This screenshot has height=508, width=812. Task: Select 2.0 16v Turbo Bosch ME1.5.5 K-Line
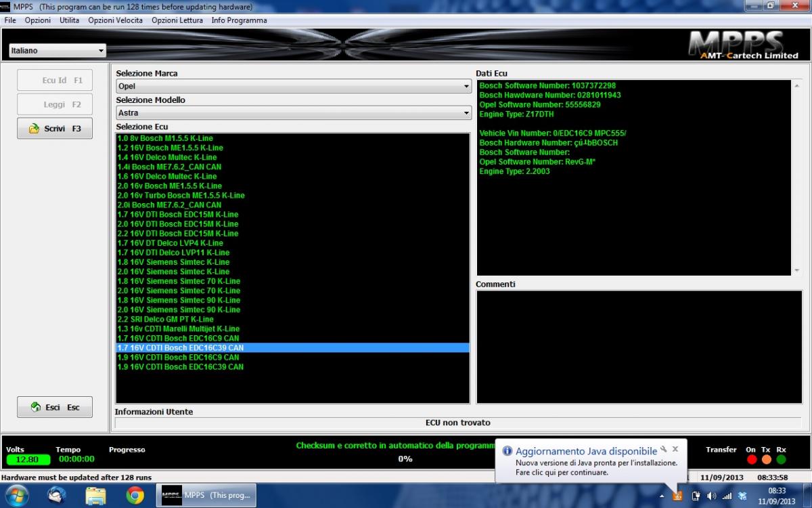click(x=293, y=195)
